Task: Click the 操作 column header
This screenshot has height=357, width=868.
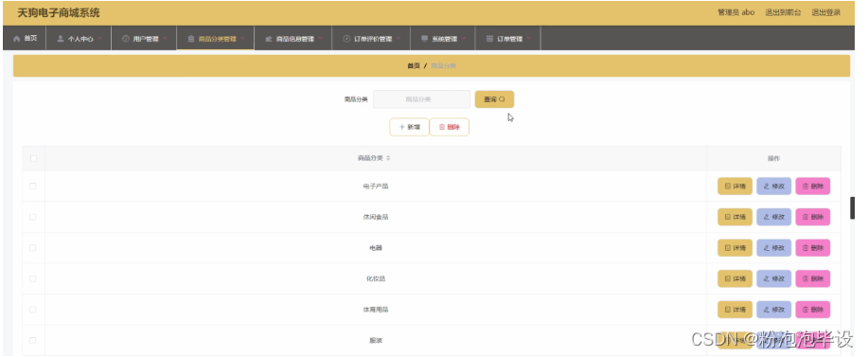Action: [773, 158]
